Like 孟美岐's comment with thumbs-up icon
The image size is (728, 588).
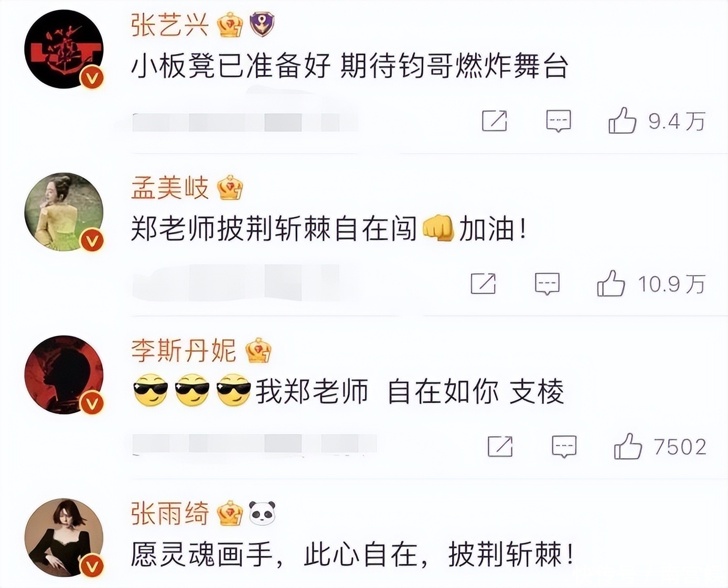click(x=611, y=284)
